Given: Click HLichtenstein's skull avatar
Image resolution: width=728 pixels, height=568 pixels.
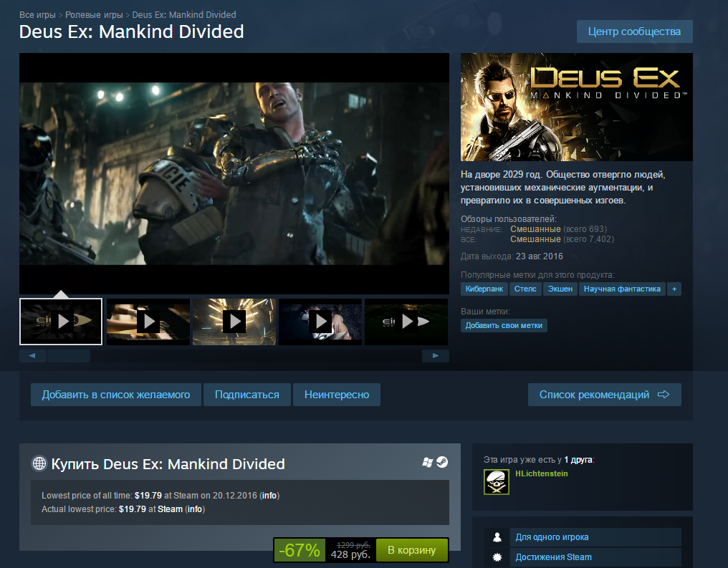Looking at the screenshot, I should (x=497, y=481).
